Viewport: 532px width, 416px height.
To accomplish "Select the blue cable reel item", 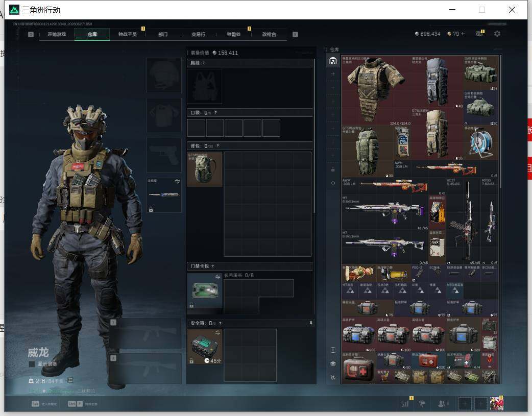I will [480, 142].
